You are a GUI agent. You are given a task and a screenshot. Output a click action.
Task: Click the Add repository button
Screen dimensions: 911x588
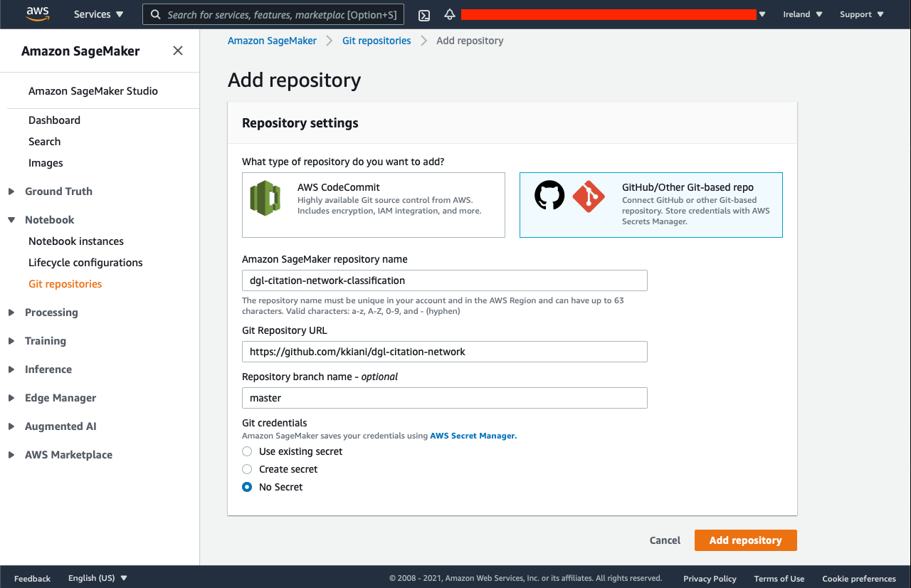click(x=746, y=540)
